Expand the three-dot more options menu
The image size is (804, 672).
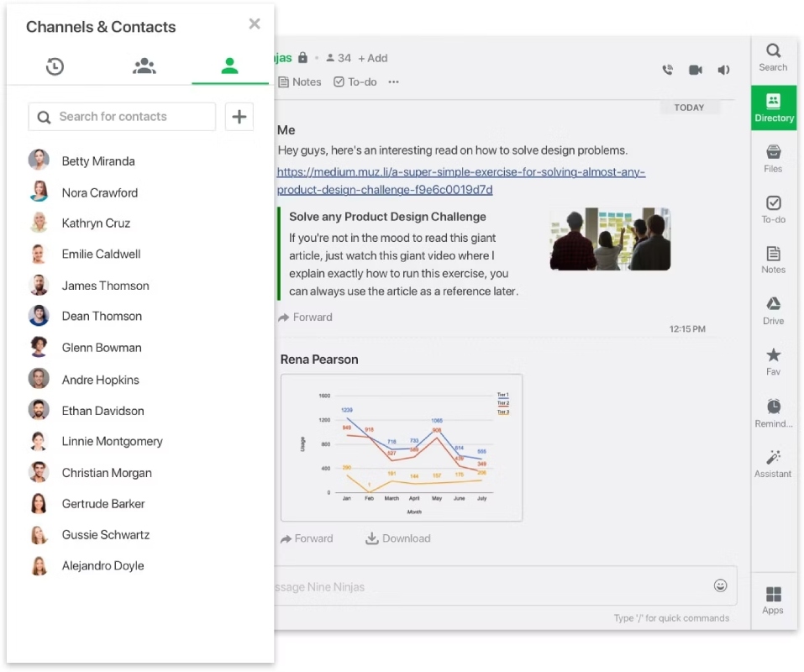click(x=393, y=82)
